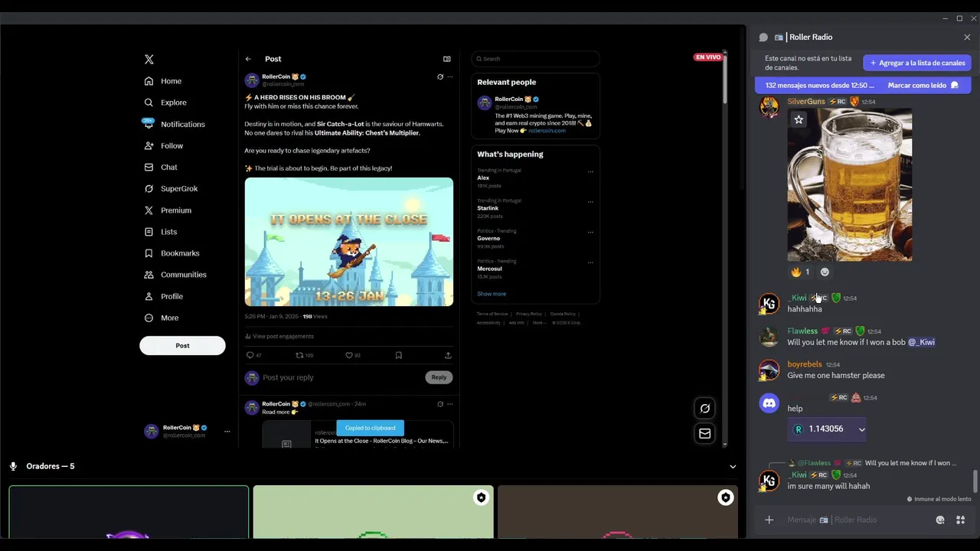Open Notifications in X sidebar
The image size is (980, 551).
click(x=174, y=124)
